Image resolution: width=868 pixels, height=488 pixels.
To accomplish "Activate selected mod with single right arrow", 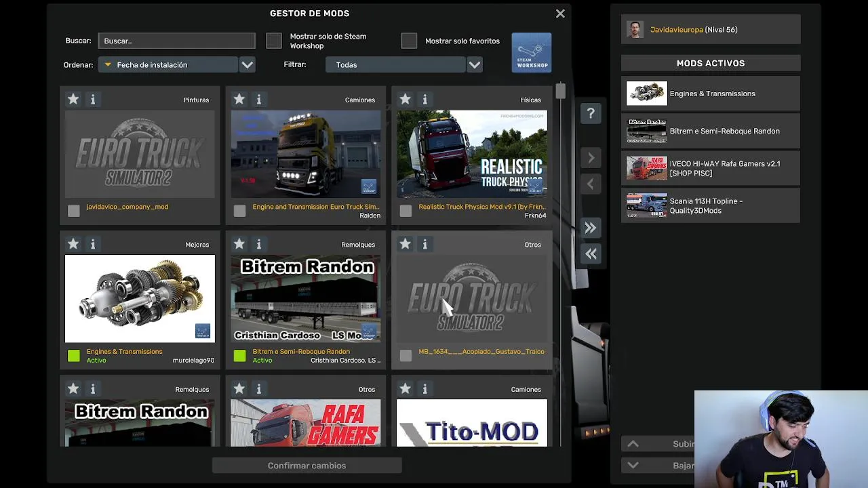I will (591, 158).
